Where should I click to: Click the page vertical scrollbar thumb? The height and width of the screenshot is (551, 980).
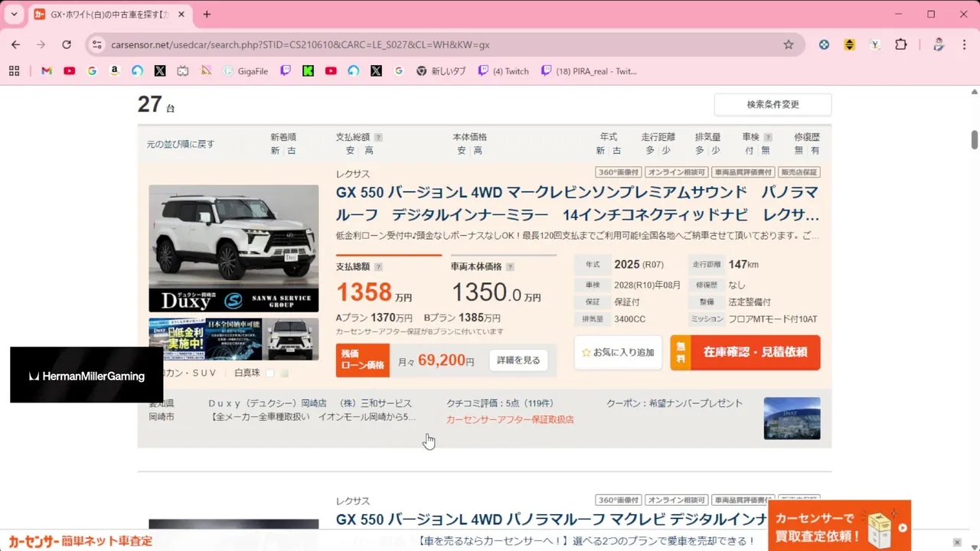[975, 140]
